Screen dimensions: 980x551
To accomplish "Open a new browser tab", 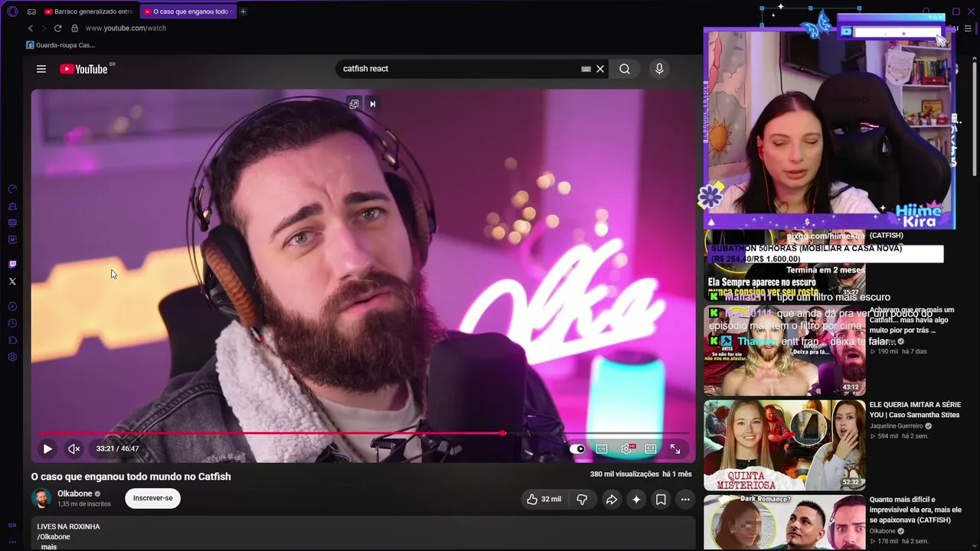I will tap(243, 11).
